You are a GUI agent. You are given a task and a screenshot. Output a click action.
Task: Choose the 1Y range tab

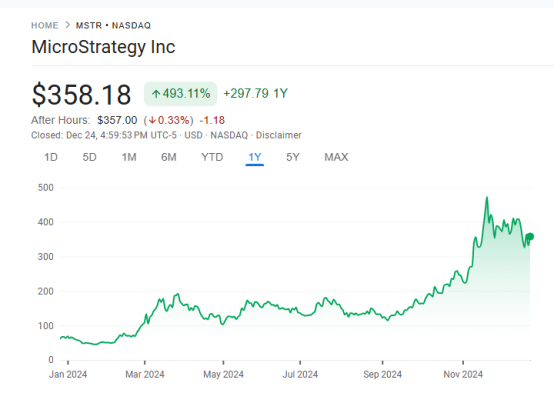(254, 157)
